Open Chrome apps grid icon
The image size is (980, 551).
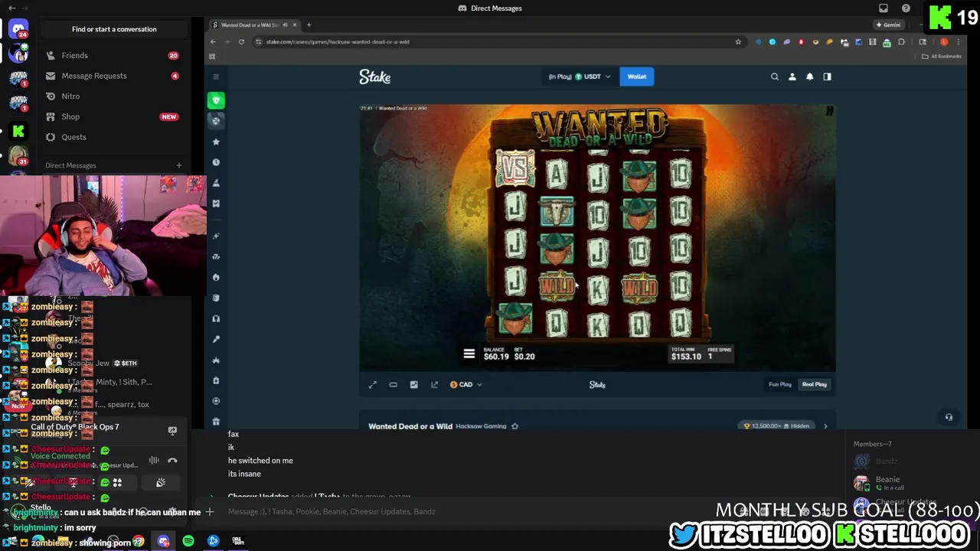[212, 57]
